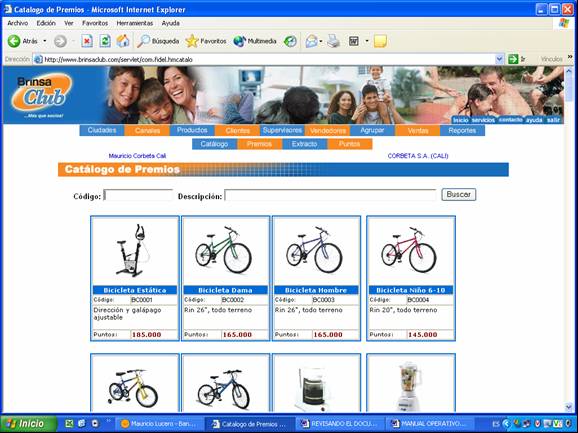578x433 pixels.
Task: Open the Back button history dropdown arrow
Action: pos(45,41)
